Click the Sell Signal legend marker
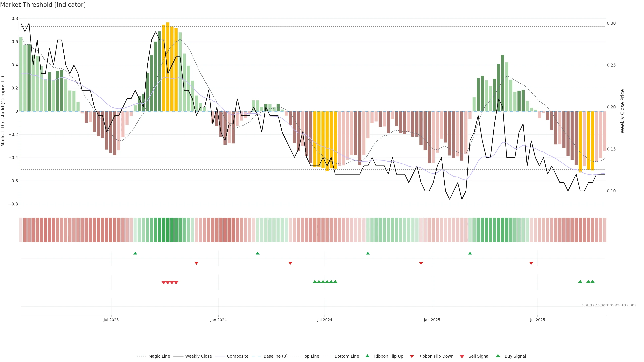 pos(462,356)
